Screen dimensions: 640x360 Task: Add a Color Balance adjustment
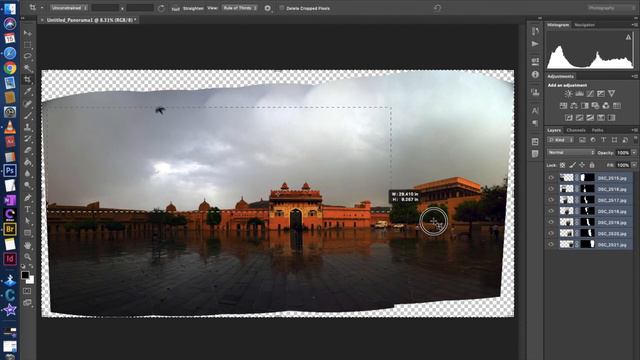[x=574, y=106]
